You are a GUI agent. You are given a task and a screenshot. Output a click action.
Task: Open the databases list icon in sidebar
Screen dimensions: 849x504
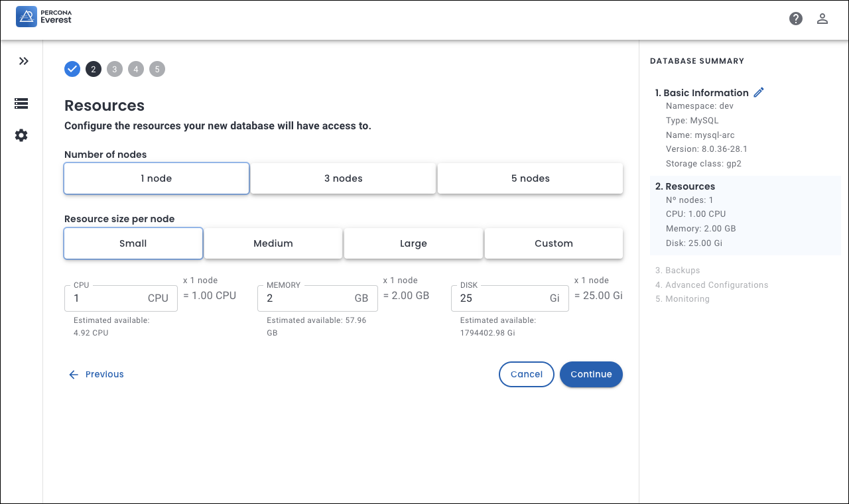pyautogui.click(x=21, y=103)
